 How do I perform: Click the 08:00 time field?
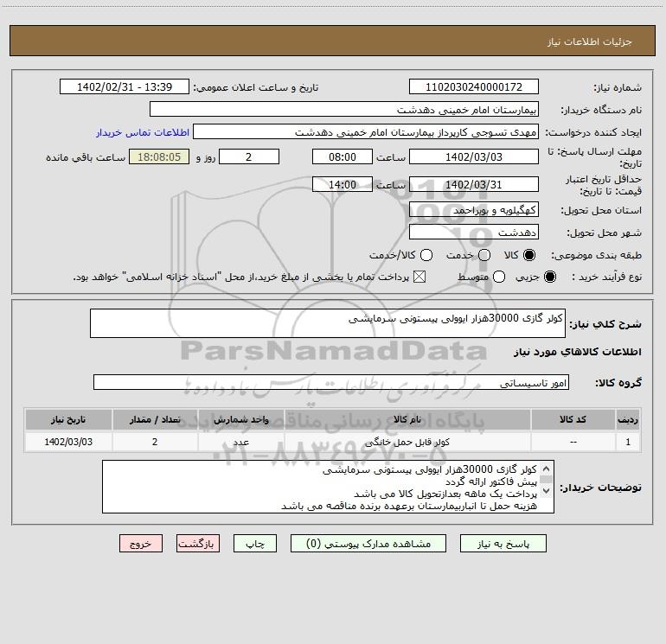343,156
